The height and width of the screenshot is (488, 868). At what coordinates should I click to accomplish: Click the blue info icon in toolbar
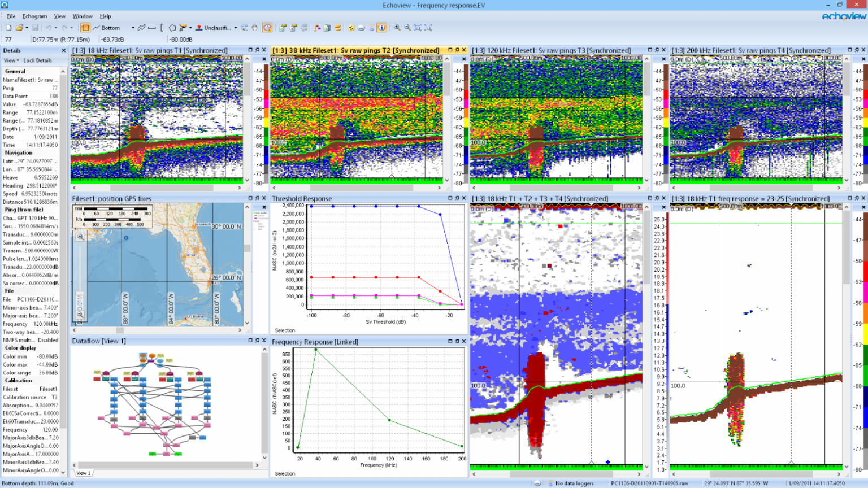(x=382, y=28)
